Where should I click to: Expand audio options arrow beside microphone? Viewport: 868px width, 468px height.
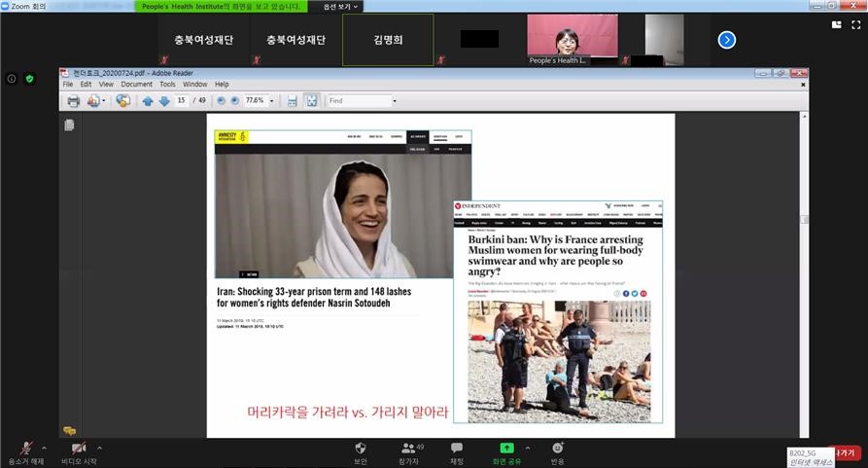click(44, 448)
